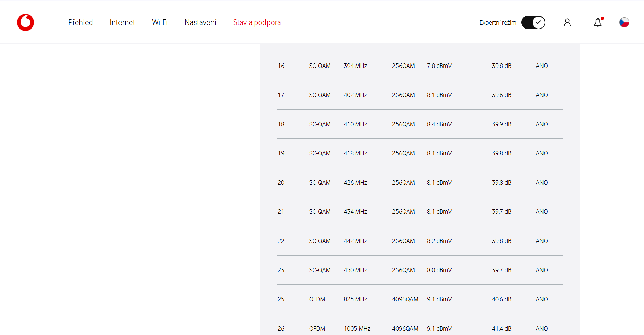Click the 8.4 dBmV power value
This screenshot has width=644, height=335.
point(439,124)
